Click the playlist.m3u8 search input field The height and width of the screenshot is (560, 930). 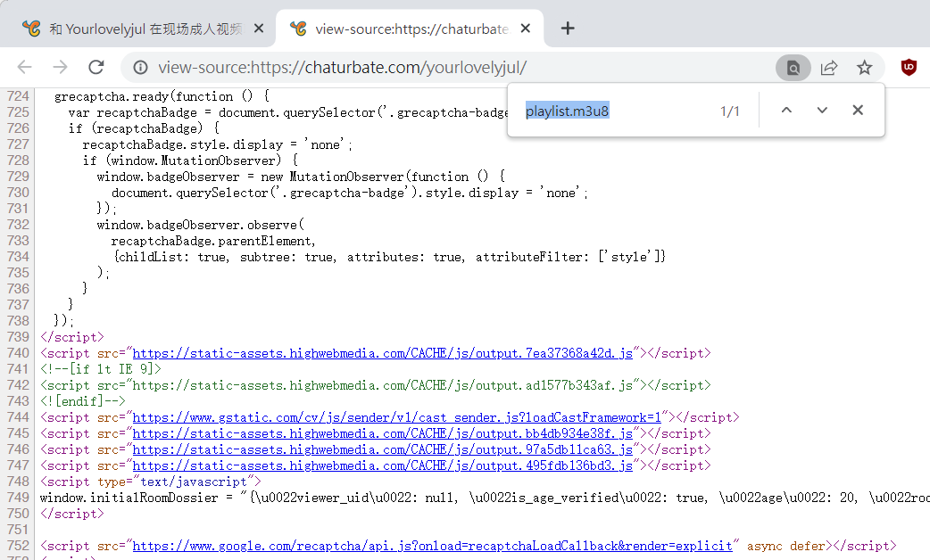tap(625, 110)
